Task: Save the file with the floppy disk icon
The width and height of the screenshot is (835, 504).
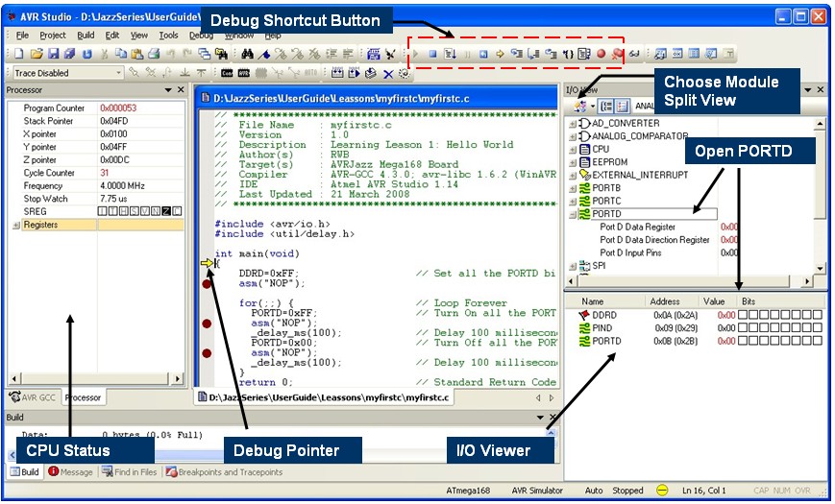Action: coord(53,54)
